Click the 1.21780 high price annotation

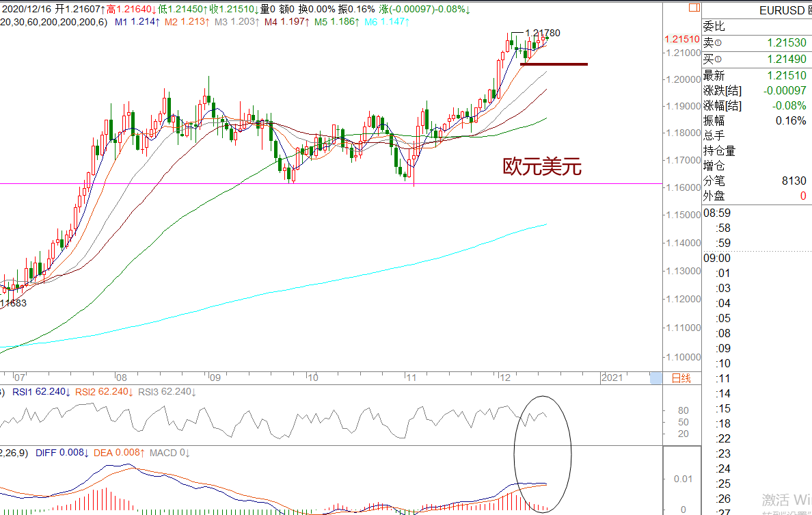[x=543, y=33]
